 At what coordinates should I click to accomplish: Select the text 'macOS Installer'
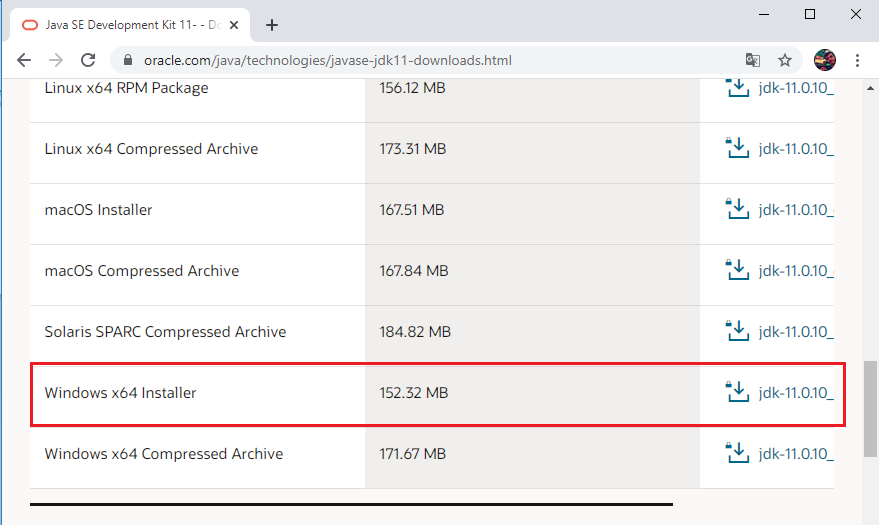pyautogui.click(x=98, y=210)
